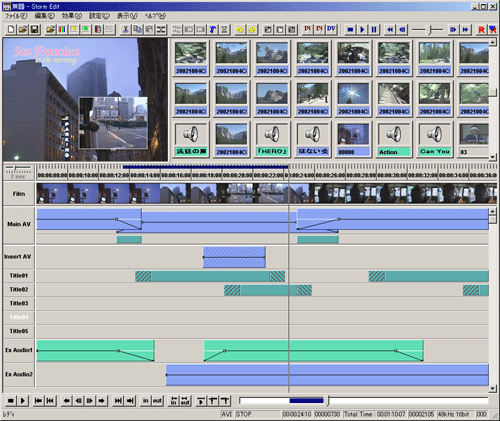Click the jump-to-out-point button at bottom

tap(185, 400)
